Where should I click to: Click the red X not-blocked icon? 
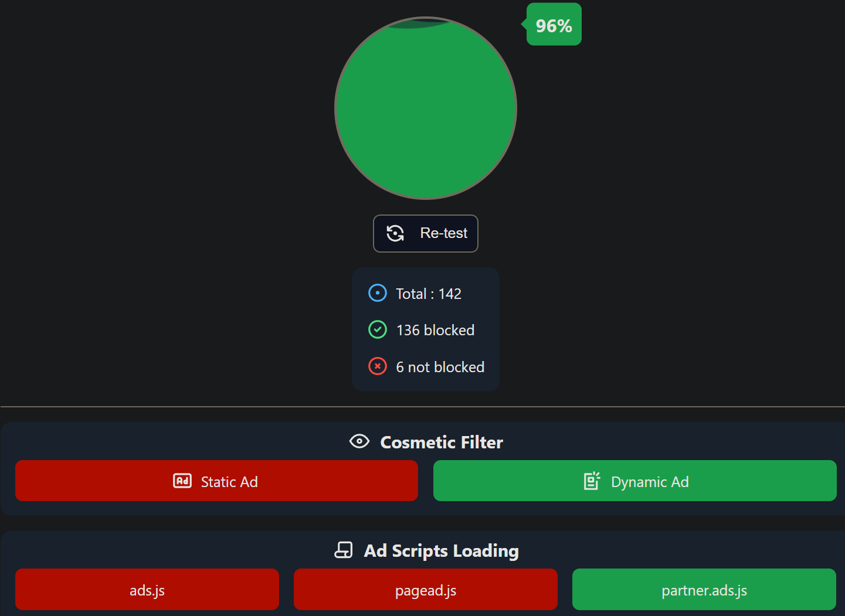point(378,366)
